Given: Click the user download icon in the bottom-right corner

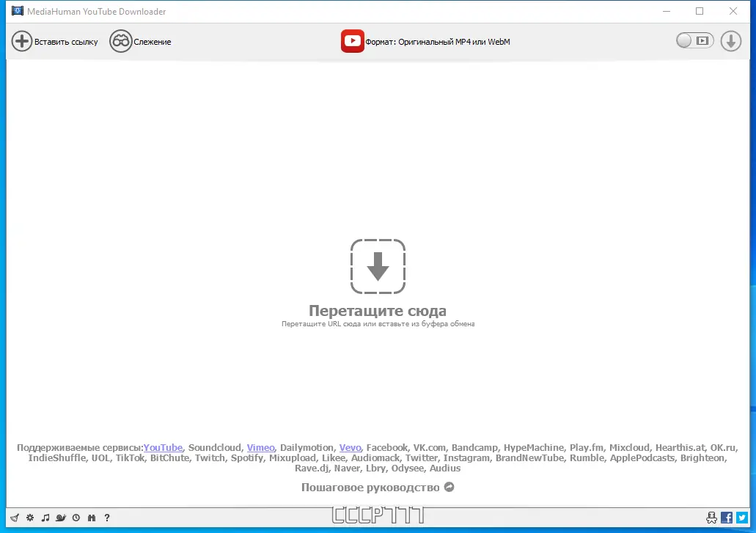Looking at the screenshot, I should pos(711,518).
